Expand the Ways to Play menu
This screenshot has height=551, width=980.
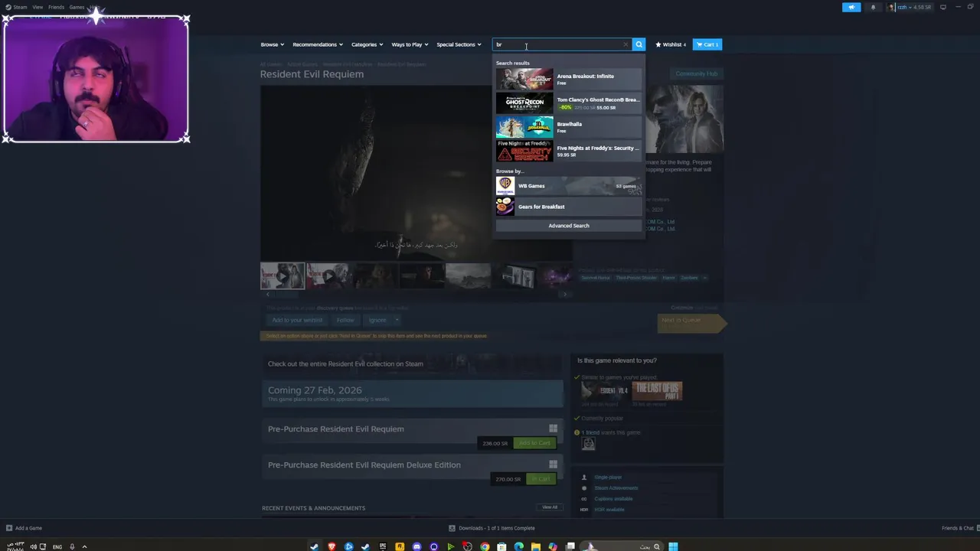coord(410,44)
